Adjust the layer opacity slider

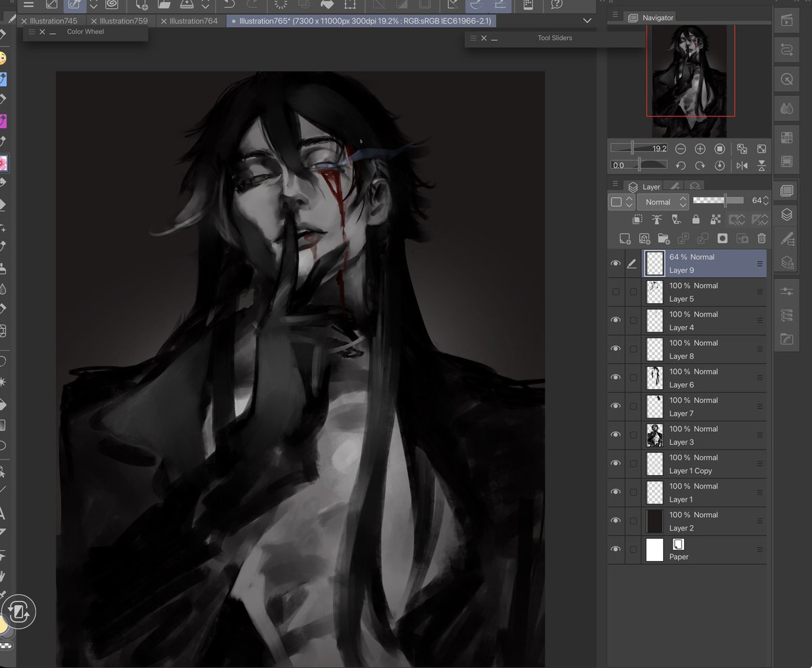point(719,200)
